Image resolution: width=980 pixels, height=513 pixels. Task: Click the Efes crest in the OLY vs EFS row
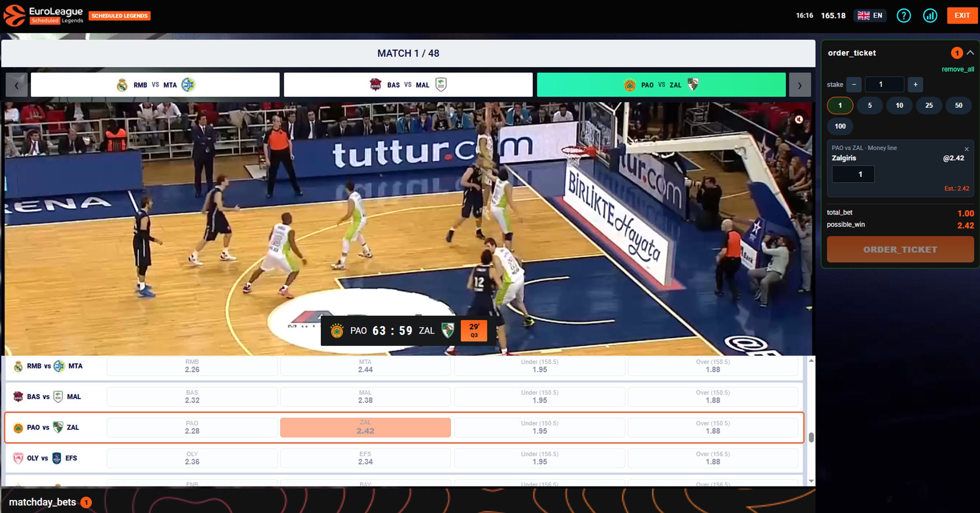point(57,458)
